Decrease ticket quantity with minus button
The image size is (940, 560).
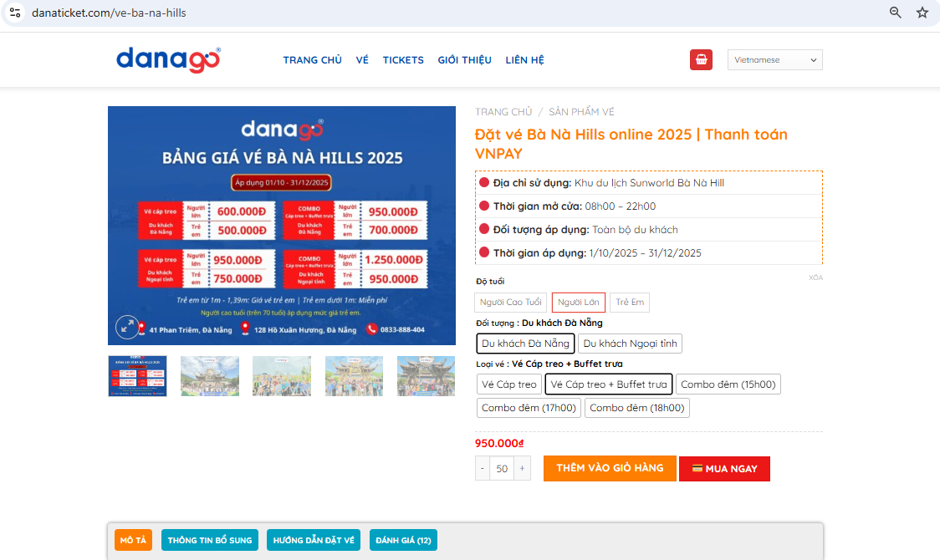click(x=483, y=469)
